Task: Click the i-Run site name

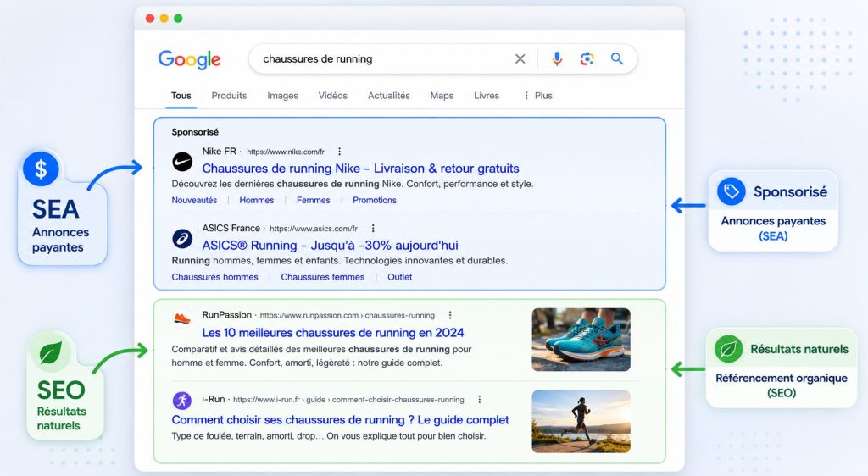Action: (214, 399)
